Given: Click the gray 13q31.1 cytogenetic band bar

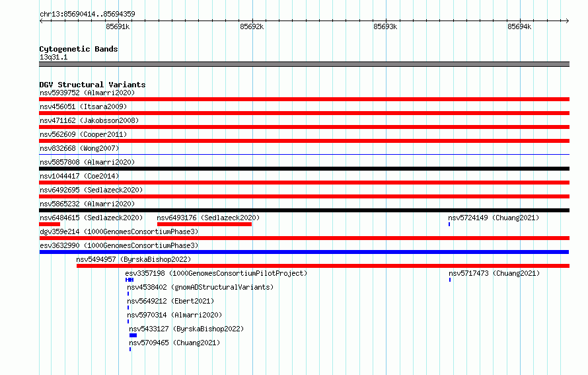Looking at the screenshot, I should point(304,64).
